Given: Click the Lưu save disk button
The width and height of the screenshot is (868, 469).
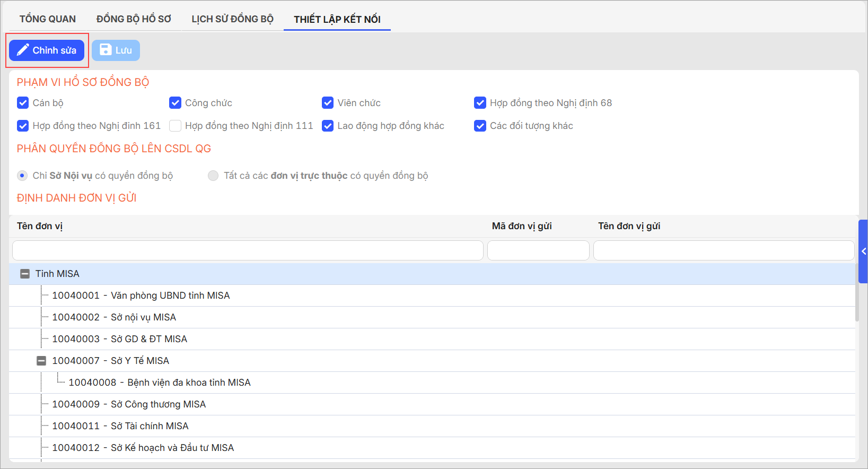Looking at the screenshot, I should [x=116, y=50].
